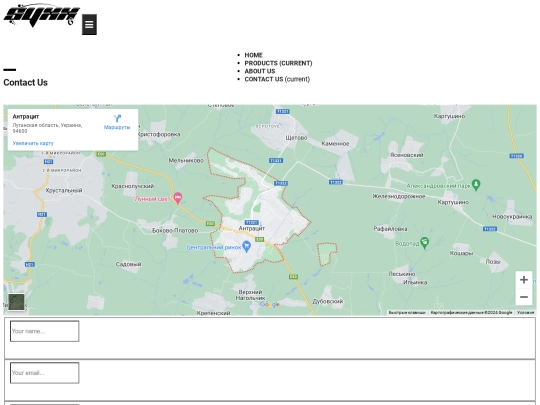540x405 pixels.
Task: Click the Каменное label on map
Action: [335, 144]
